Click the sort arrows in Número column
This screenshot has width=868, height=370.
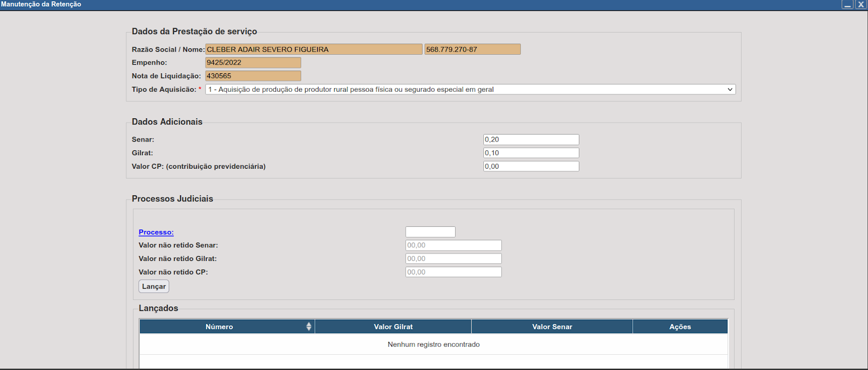click(309, 327)
